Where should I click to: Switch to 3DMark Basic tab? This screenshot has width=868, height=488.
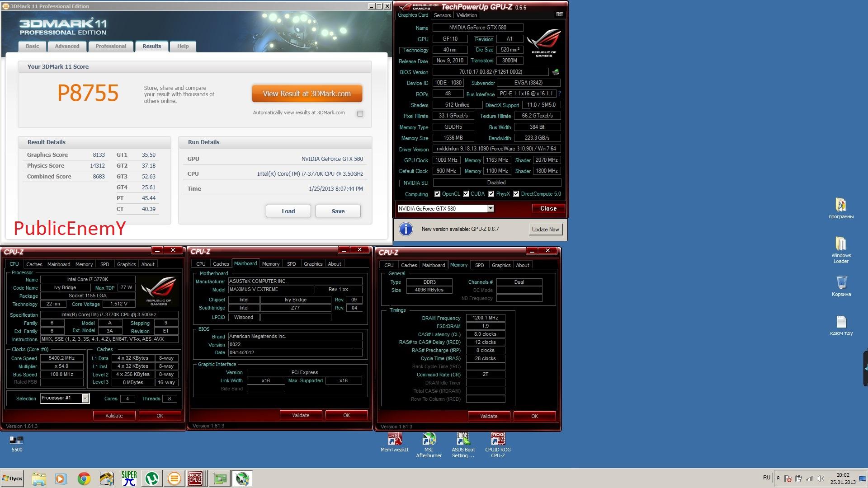(32, 46)
